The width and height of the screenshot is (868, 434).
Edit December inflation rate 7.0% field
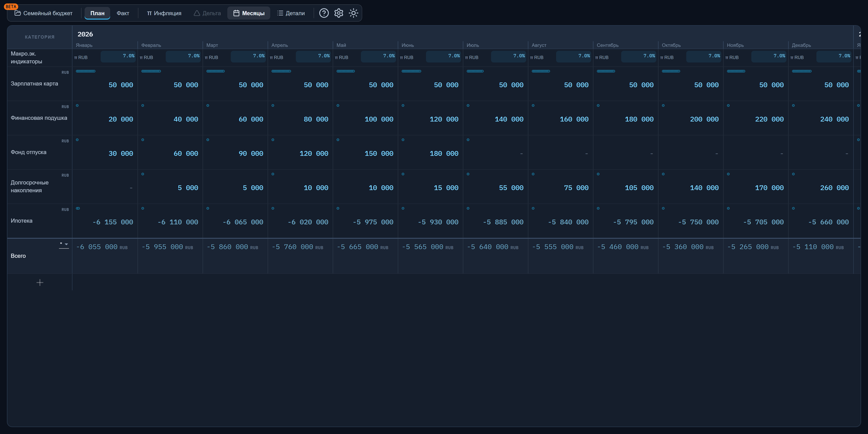pos(834,56)
